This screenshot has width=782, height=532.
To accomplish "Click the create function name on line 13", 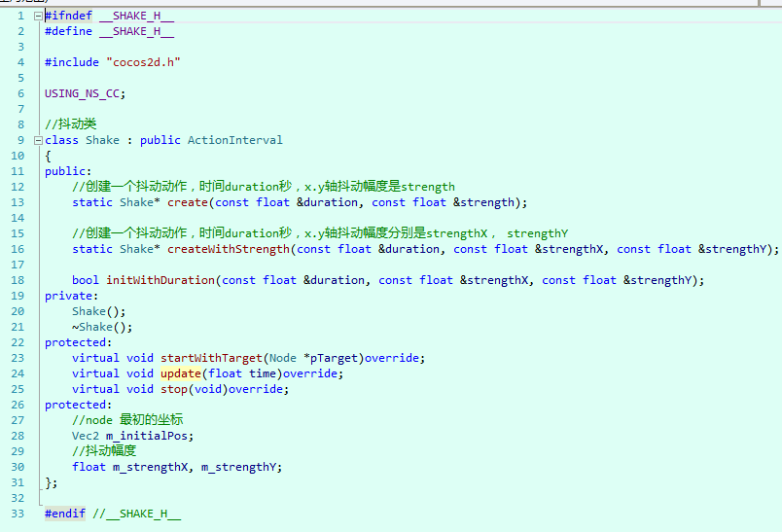I will 188,202.
